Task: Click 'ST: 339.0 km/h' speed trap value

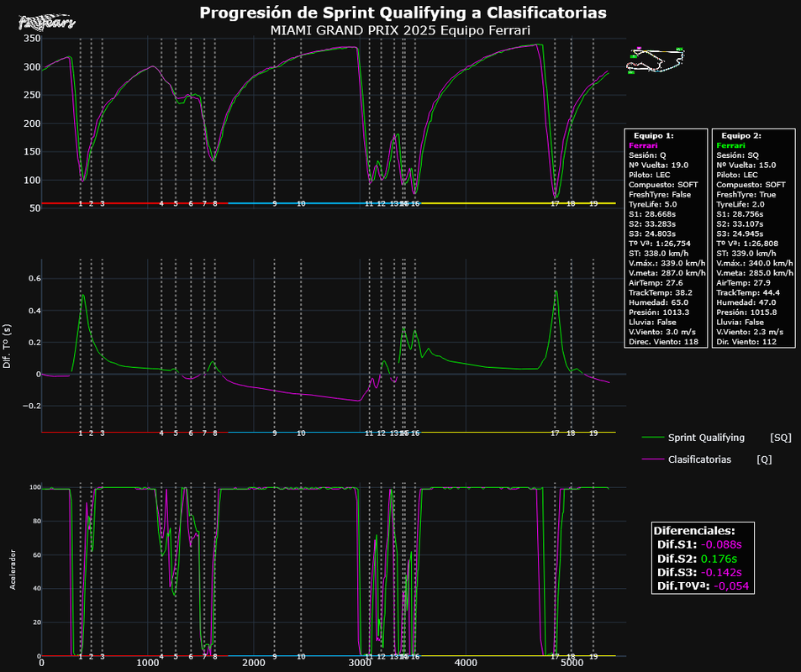Action: pos(746,254)
